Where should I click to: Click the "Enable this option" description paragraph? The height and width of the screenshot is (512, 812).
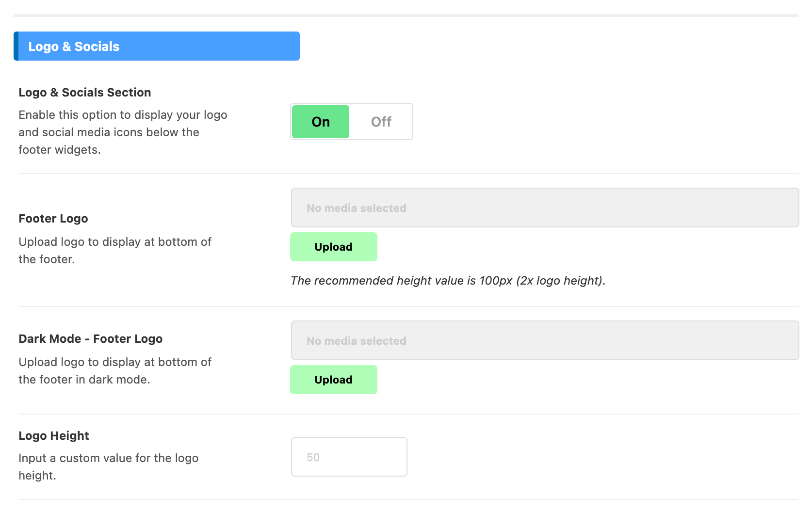(x=123, y=132)
